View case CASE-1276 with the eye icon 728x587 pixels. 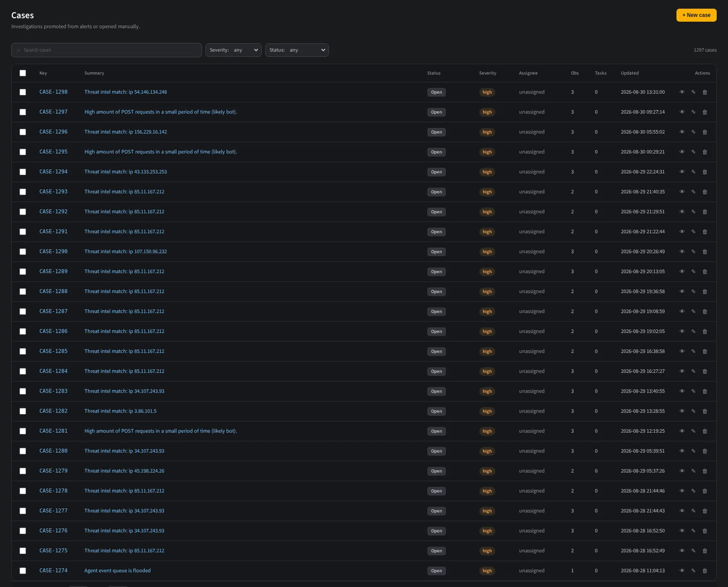pyautogui.click(x=682, y=531)
